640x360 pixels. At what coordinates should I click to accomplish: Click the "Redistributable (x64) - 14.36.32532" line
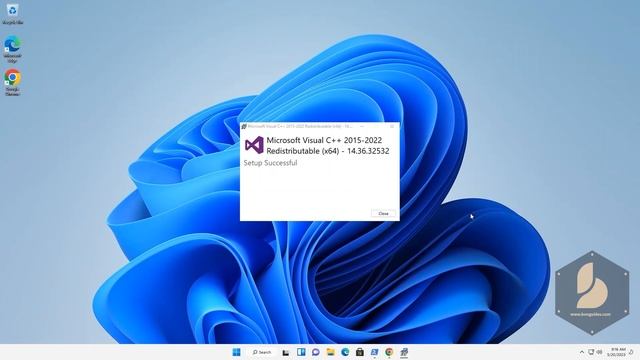tap(328, 151)
